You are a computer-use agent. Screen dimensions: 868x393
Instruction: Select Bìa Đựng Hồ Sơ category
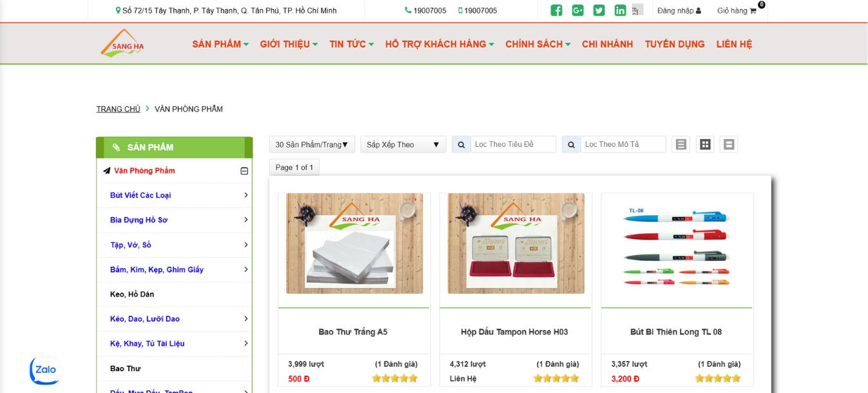(x=139, y=220)
